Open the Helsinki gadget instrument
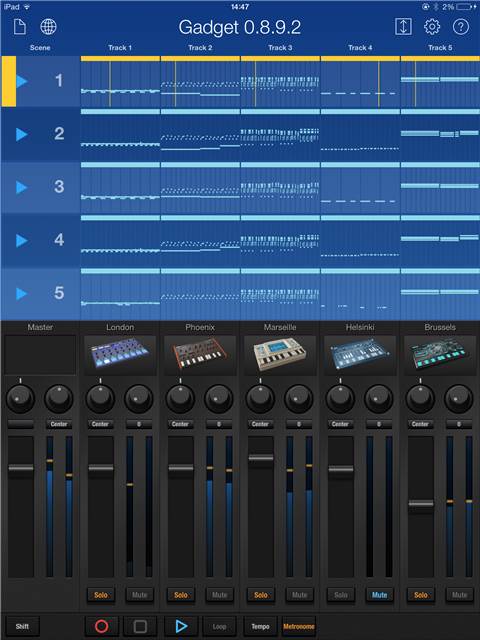480x640 pixels. (360, 355)
